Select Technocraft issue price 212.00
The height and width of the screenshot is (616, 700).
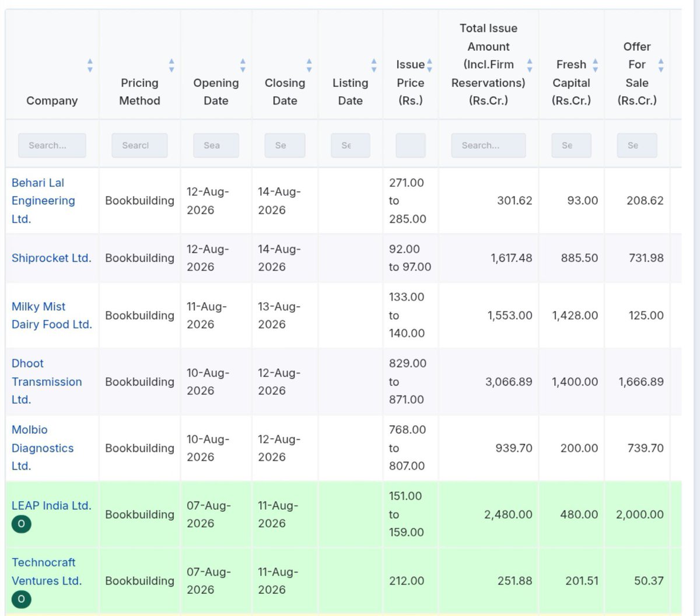click(407, 581)
